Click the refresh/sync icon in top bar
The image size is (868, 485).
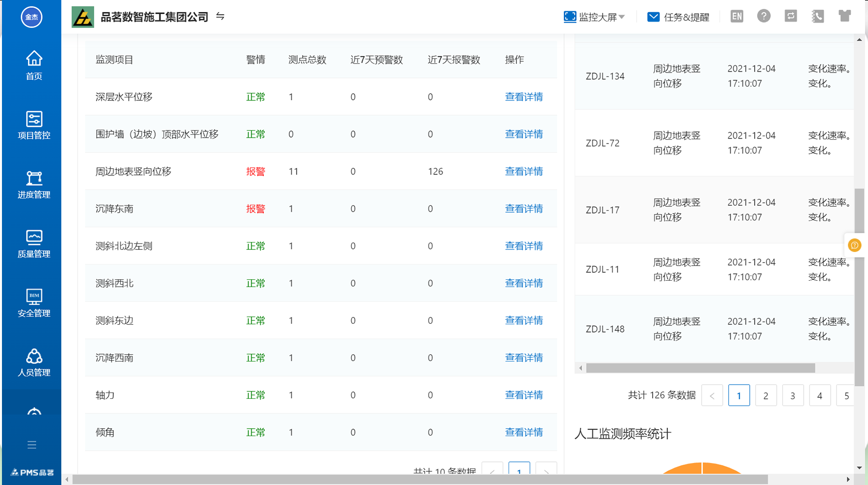pyautogui.click(x=791, y=16)
